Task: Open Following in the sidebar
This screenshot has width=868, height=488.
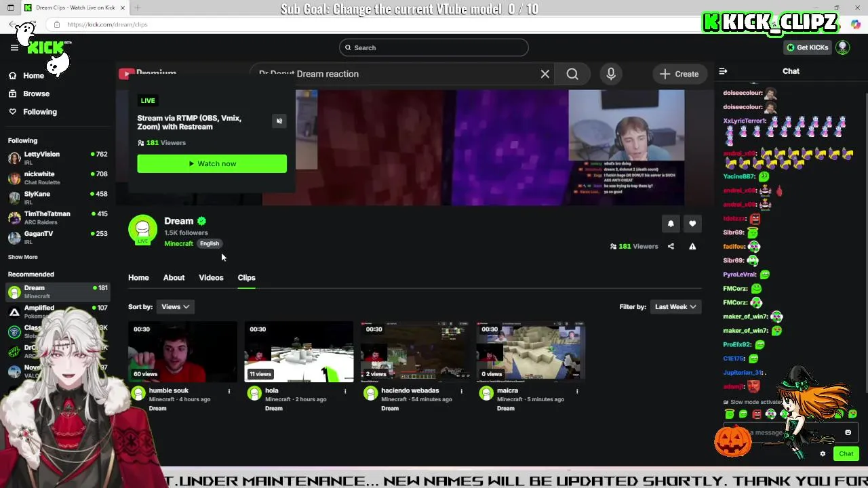Action: [33, 112]
